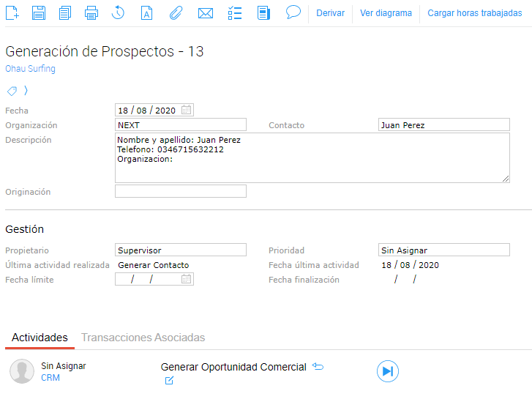Print using the printer icon

91,12
